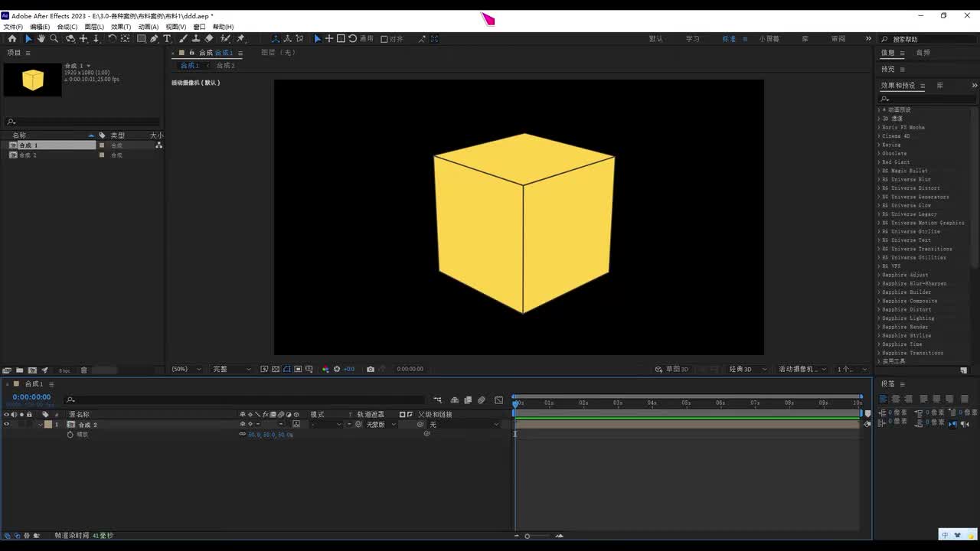This screenshot has height=551, width=980.
Task: Switch to the 音频 panel tab
Action: pyautogui.click(x=923, y=53)
